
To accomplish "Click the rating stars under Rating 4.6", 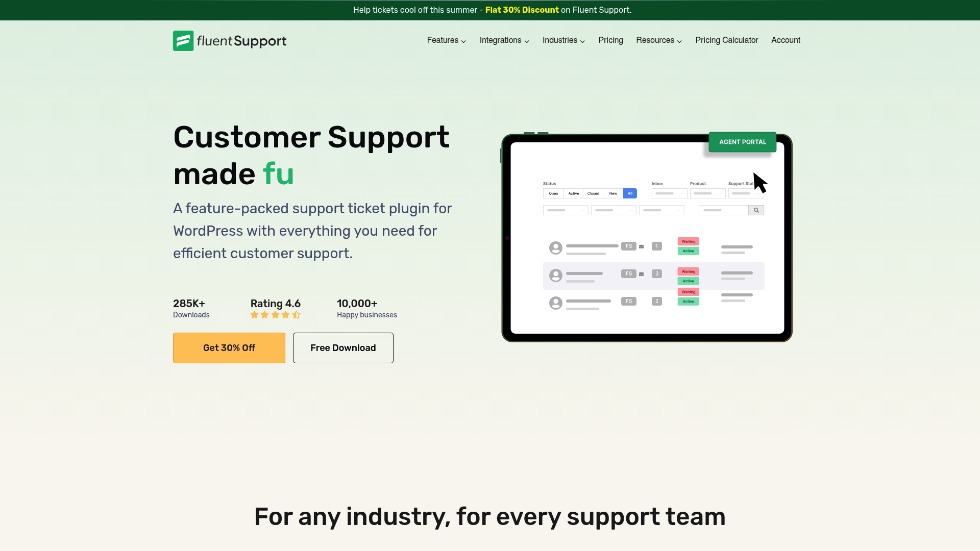I will 276,315.
